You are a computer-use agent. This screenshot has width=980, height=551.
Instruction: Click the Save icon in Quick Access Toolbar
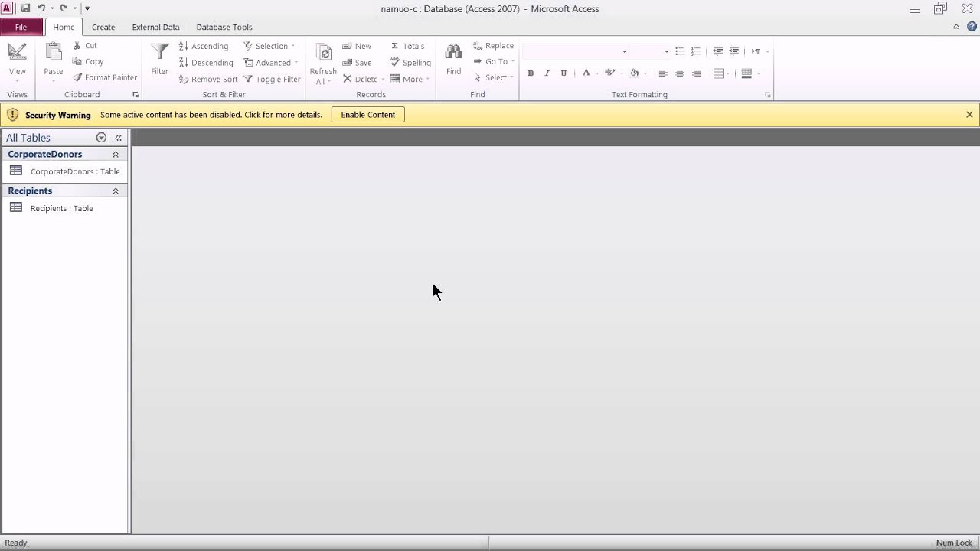tap(25, 8)
